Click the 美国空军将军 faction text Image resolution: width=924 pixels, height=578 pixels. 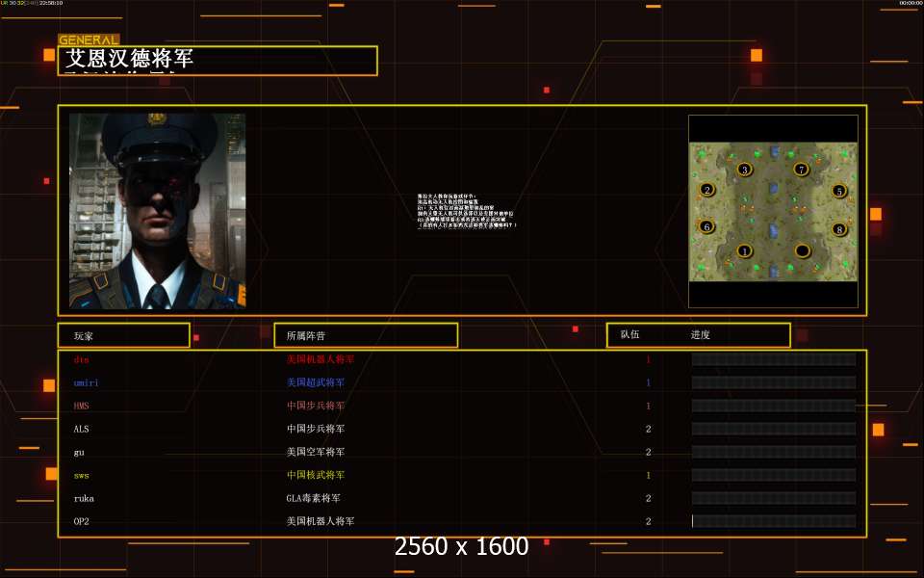pos(316,452)
